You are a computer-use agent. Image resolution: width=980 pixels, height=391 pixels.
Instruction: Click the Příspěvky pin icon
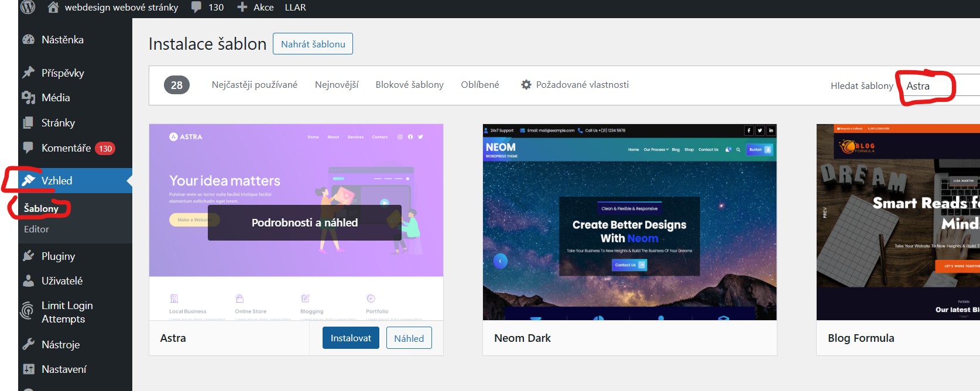tap(29, 73)
